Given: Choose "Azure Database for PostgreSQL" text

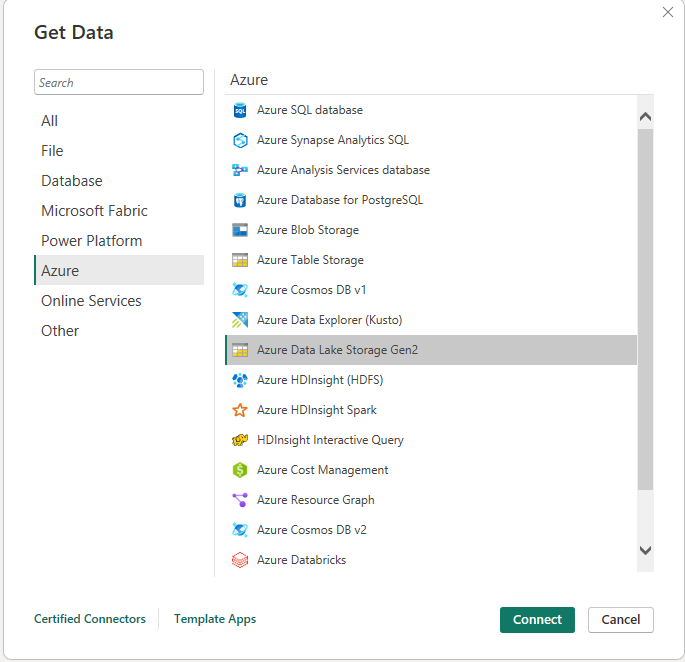Looking at the screenshot, I should [340, 200].
